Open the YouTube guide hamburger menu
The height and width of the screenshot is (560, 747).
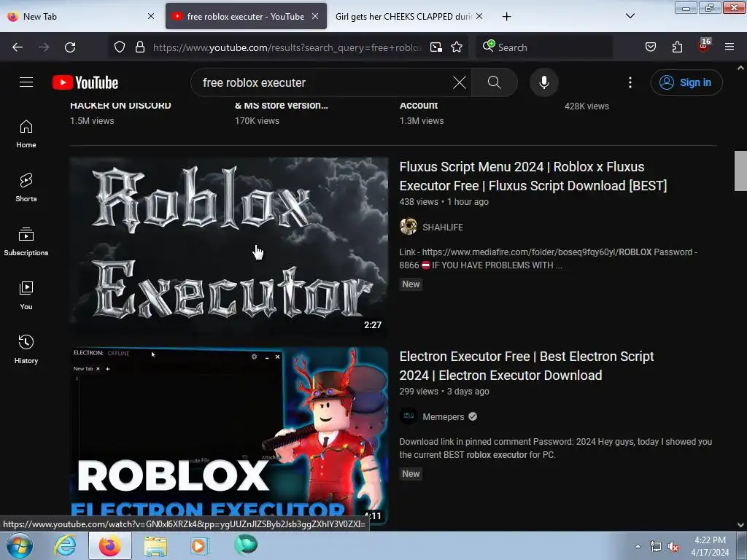click(26, 82)
